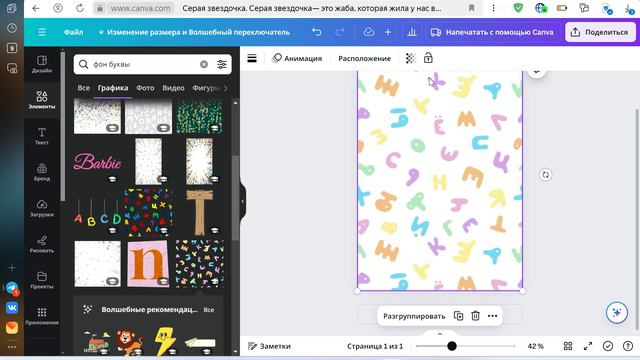Clear the search field text
This screenshot has width=640, height=360.
pos(204,64)
